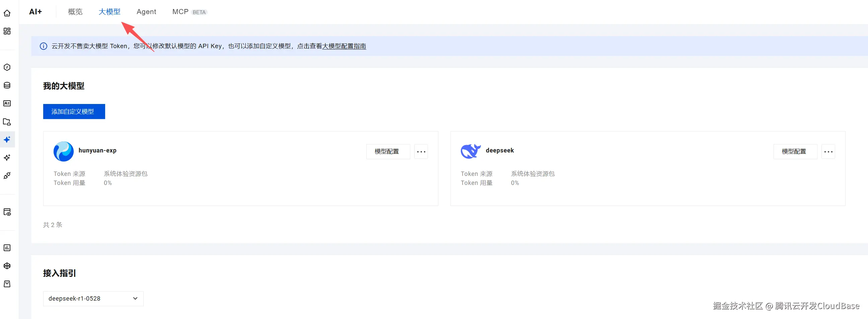Image resolution: width=868 pixels, height=319 pixels.
Task: Open the 大模型配置指南 link
Action: [x=344, y=46]
